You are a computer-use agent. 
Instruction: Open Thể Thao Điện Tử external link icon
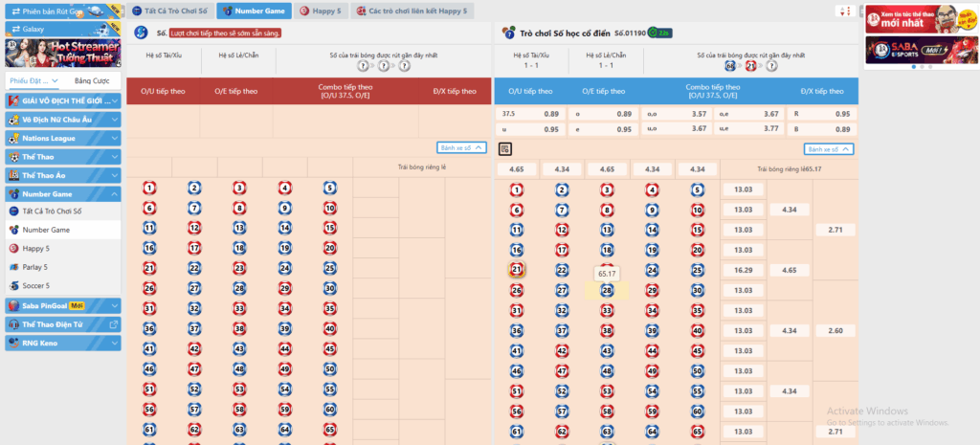click(x=114, y=324)
